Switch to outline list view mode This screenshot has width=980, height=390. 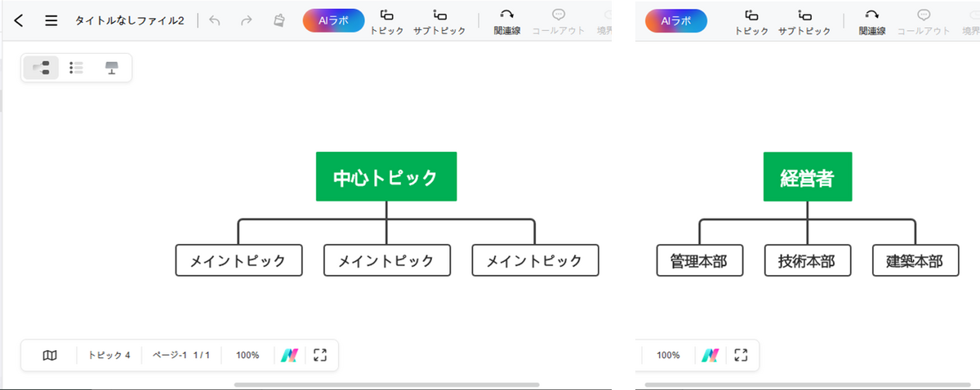tap(76, 68)
